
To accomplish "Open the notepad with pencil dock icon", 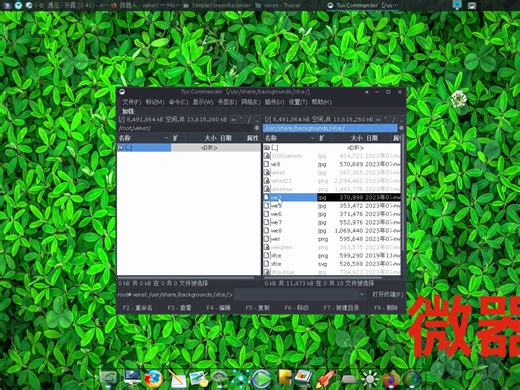I will (x=177, y=379).
